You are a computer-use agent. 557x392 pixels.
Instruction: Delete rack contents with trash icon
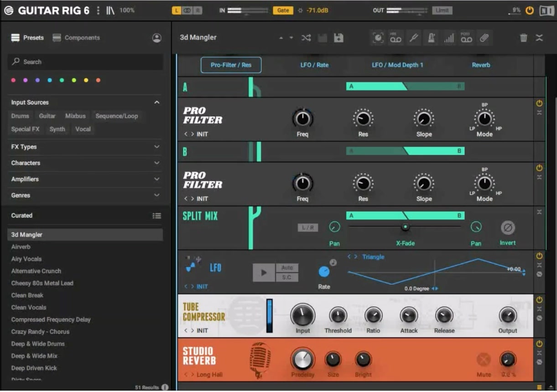(524, 38)
